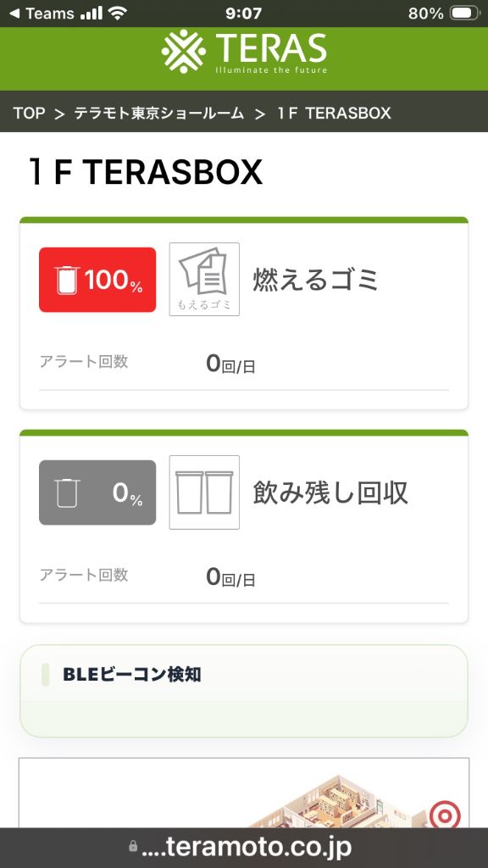Image resolution: width=488 pixels, height=868 pixels.
Task: Select the 1F TERASBOX breadcrumb item
Action: pos(334,113)
